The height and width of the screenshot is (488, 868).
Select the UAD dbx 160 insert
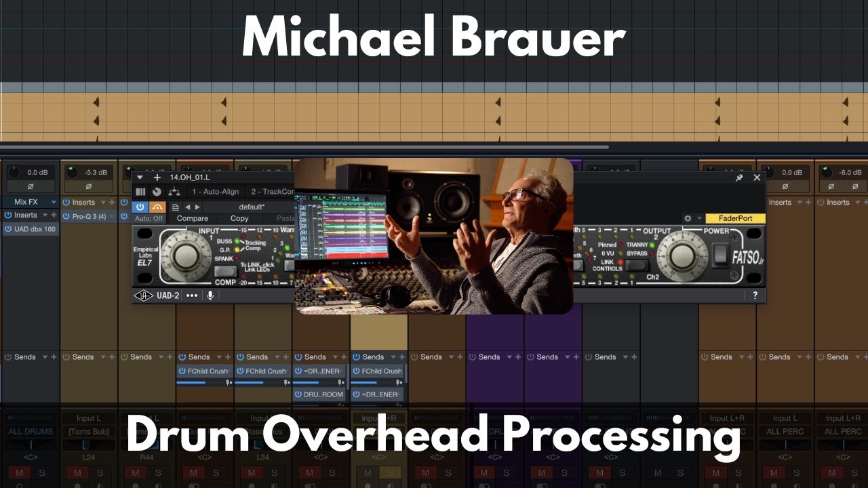click(31, 229)
